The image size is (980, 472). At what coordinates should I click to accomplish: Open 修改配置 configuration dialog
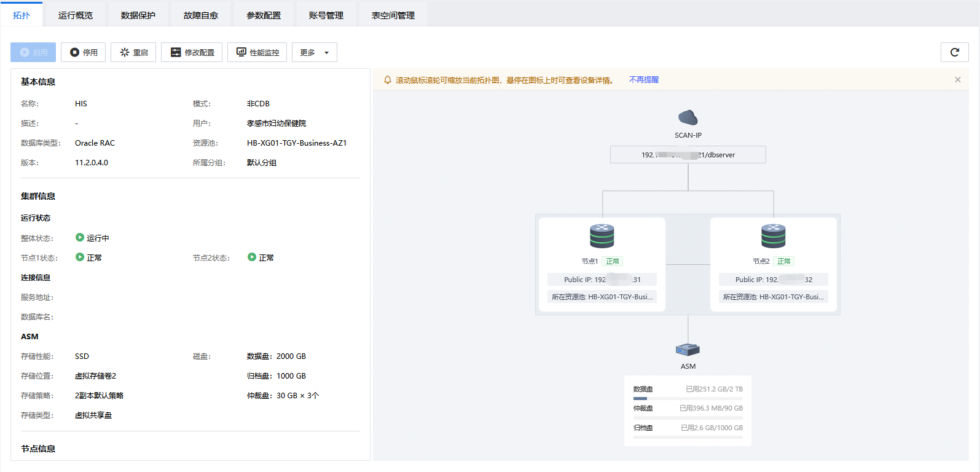point(192,52)
